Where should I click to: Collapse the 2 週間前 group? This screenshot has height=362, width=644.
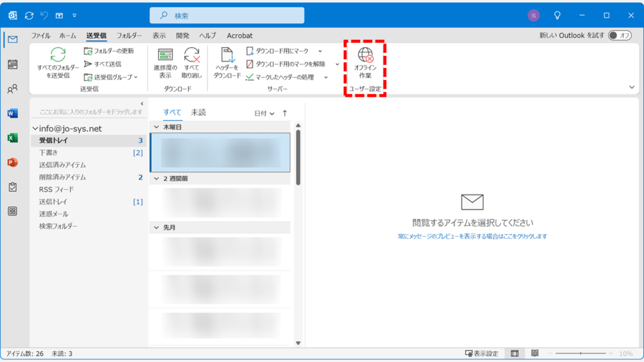click(157, 178)
